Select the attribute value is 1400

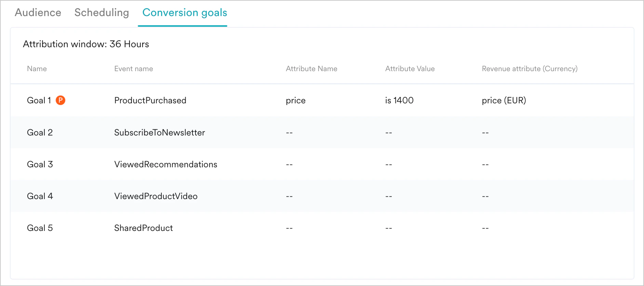[399, 100]
